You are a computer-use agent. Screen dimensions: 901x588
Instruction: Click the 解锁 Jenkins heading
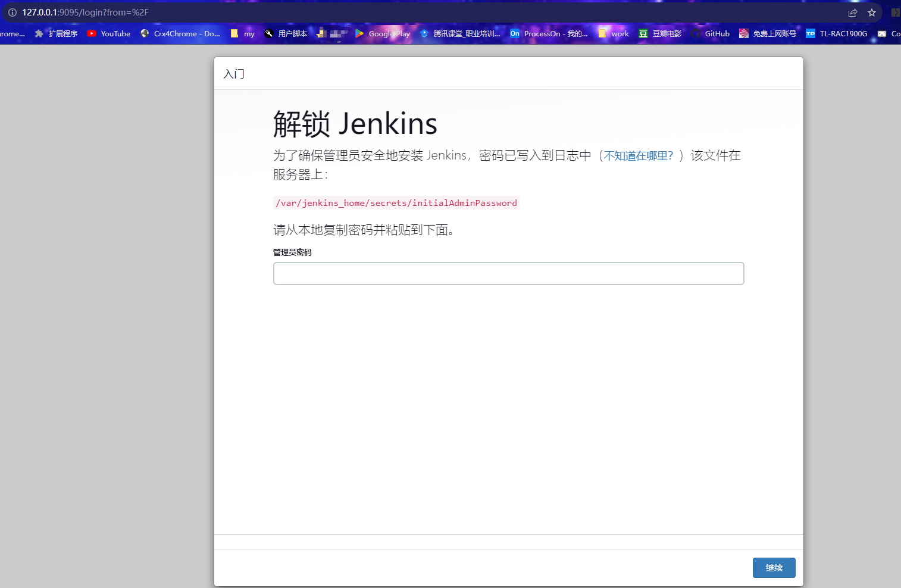(x=355, y=124)
